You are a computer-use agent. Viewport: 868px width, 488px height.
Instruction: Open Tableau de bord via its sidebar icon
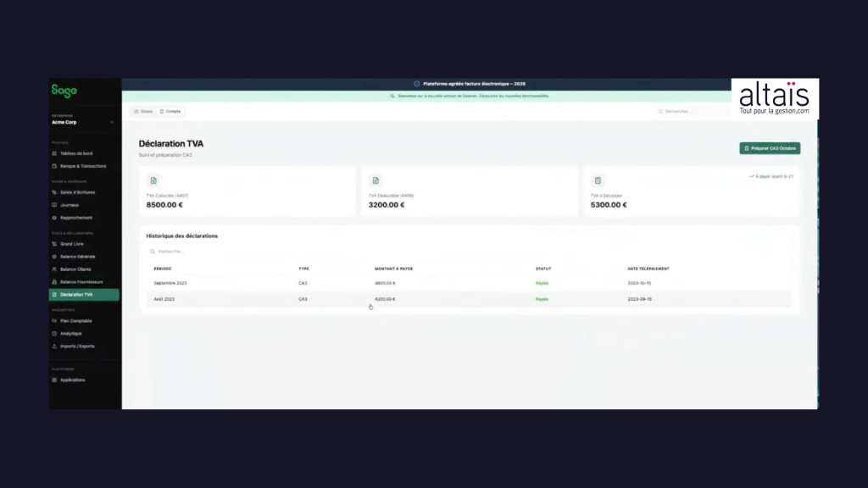click(x=54, y=153)
